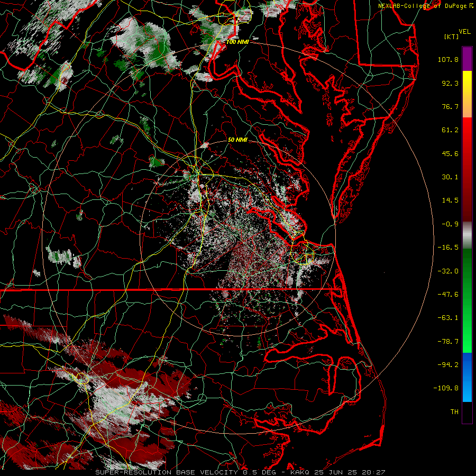476x476 pixels.
Task: Click the 45.6 scale value
Action: pos(450,153)
